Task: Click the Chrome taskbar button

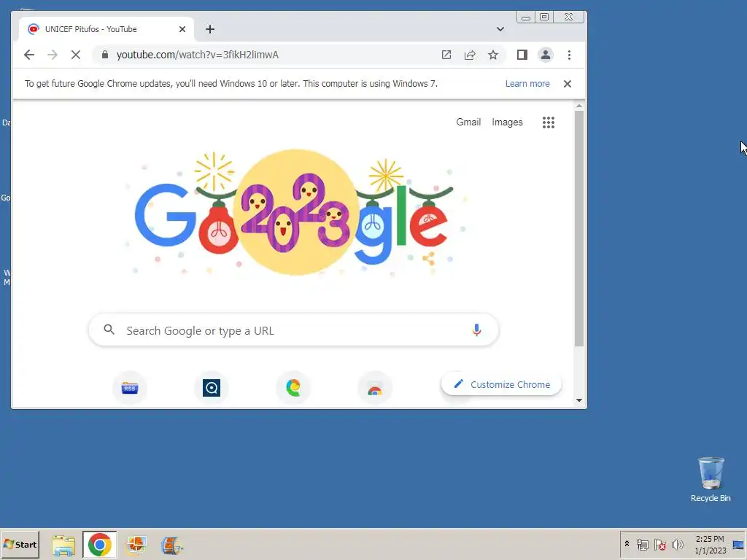Action: pos(99,545)
